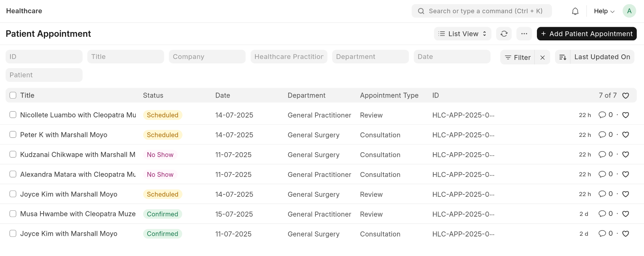Like the Musa Hwambe appointment
The width and height of the screenshot is (644, 256).
point(626,214)
